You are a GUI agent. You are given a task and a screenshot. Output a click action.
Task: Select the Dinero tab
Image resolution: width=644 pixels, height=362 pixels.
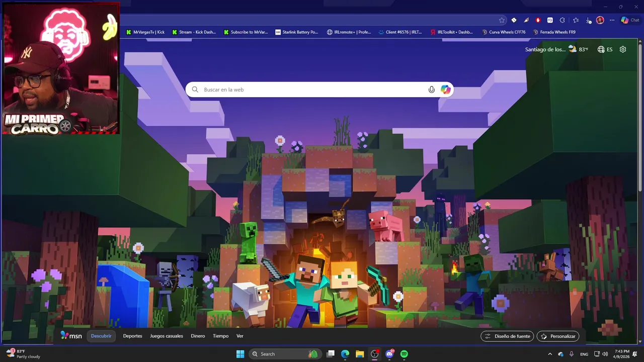(198, 336)
